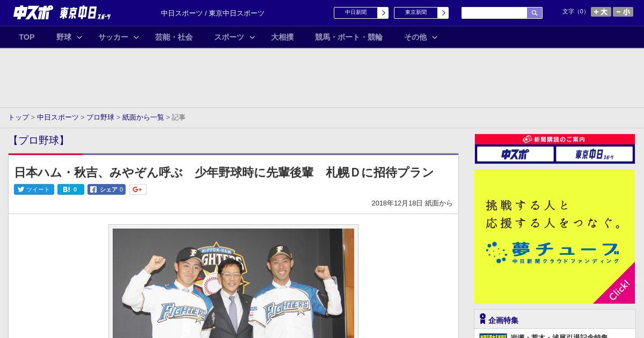Click the 企画特集 ribbon icon
Viewport: 644px width, 338px height.
[482, 319]
